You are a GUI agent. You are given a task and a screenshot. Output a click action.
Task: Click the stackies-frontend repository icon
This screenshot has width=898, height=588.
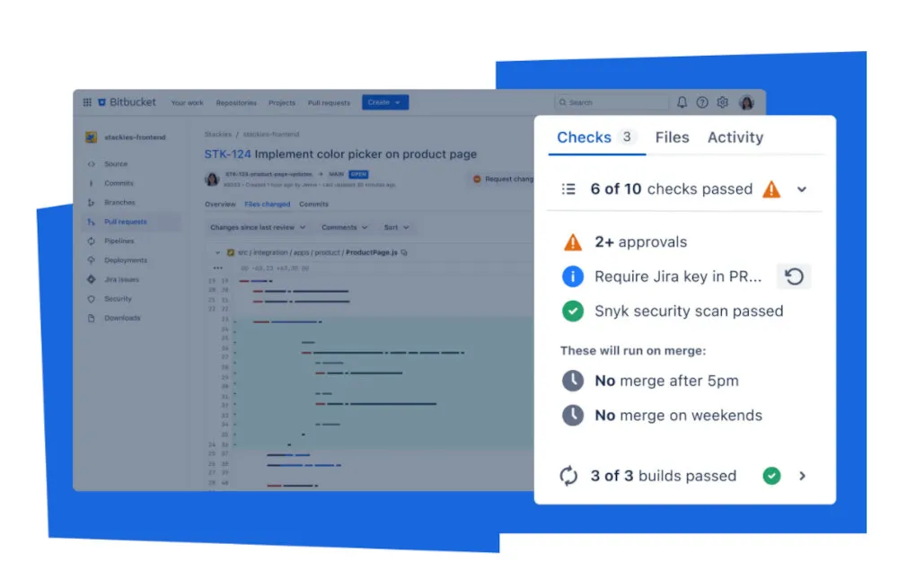click(91, 137)
